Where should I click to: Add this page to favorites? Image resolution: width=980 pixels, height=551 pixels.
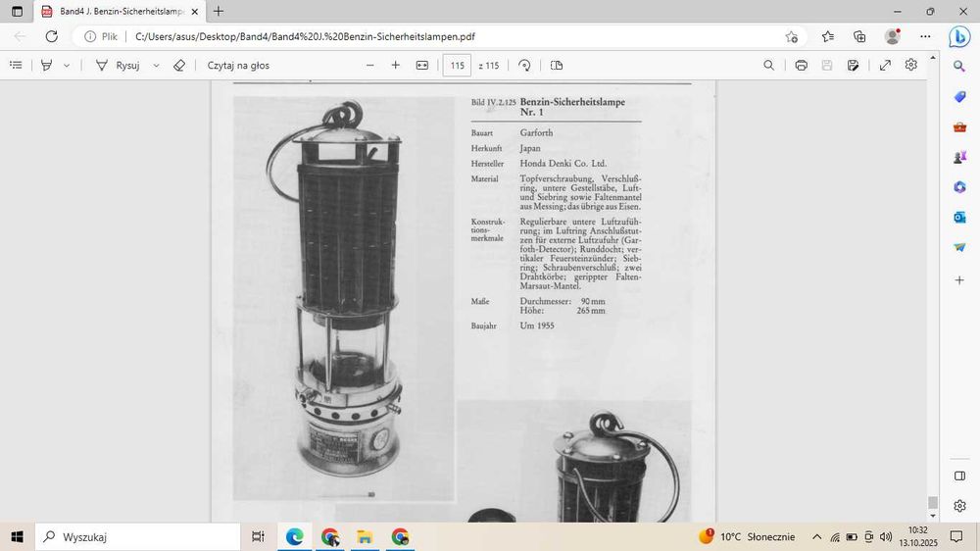pyautogui.click(x=791, y=36)
